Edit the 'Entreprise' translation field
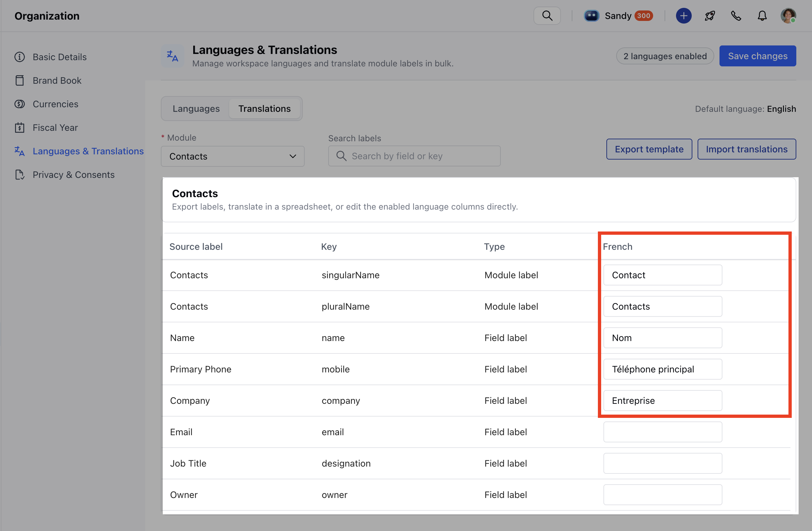 pos(663,401)
